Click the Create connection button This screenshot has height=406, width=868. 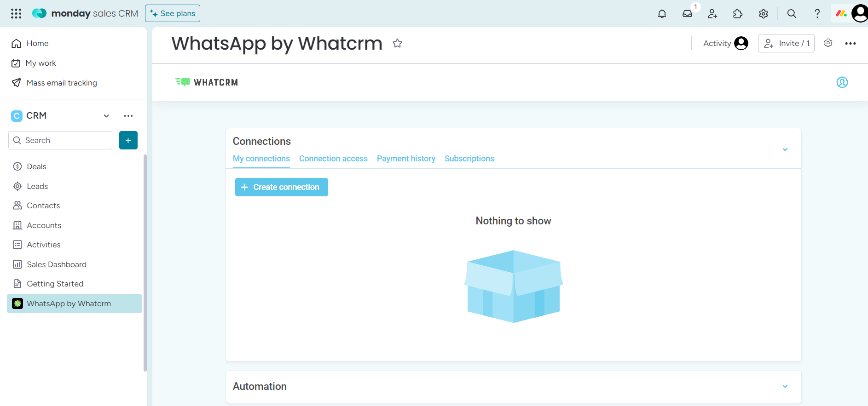[281, 187]
